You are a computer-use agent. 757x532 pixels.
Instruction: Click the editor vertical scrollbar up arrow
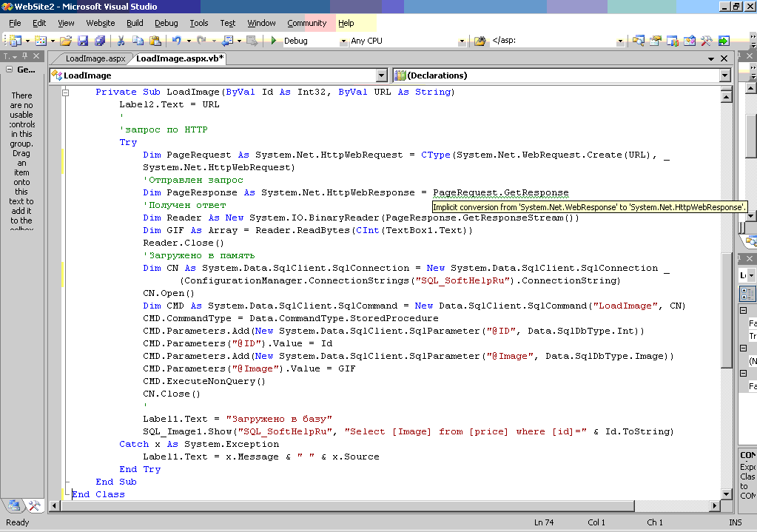click(727, 98)
